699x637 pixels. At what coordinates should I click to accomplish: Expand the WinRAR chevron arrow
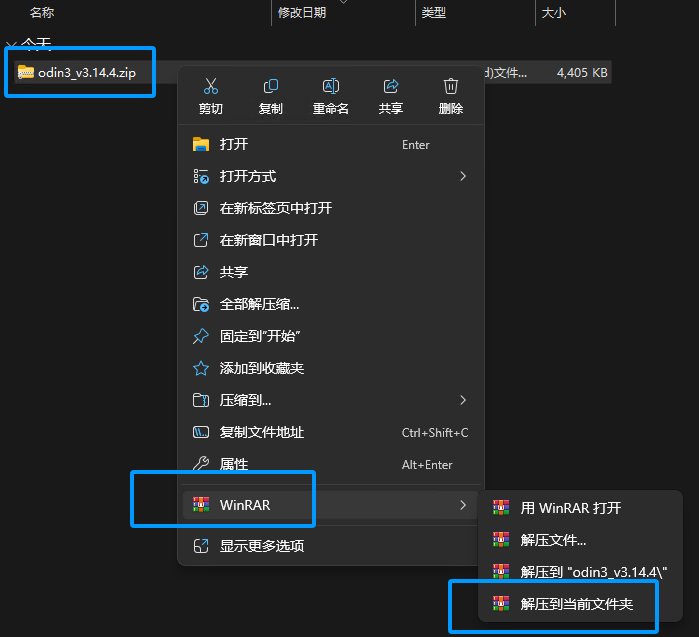(463, 505)
